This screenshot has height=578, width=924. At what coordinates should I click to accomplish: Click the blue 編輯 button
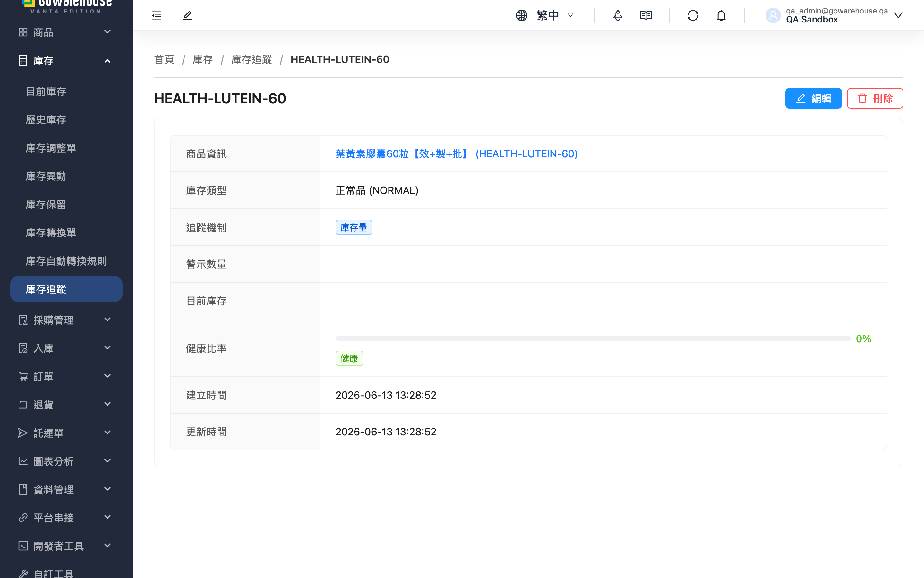coord(813,98)
